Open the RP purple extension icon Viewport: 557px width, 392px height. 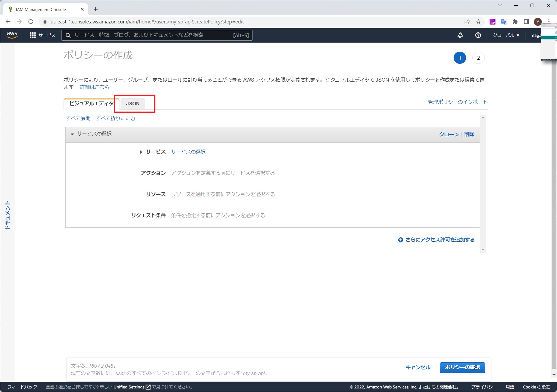point(492,21)
